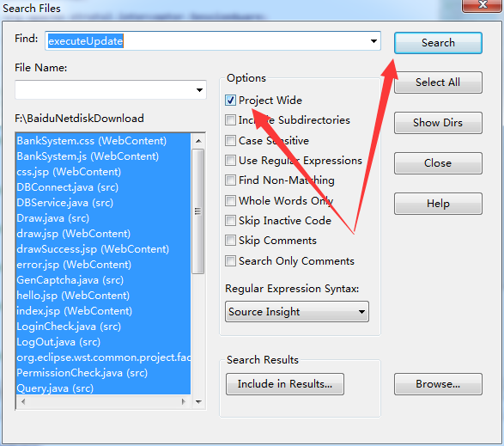
Task: Select css.jsp (WebContent) file
Action: (103, 172)
